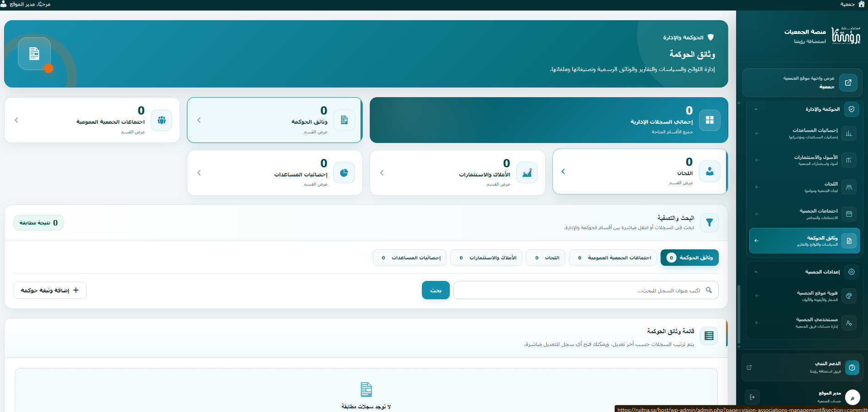Click the external link icon on "الدعم الفني" row
The height and width of the screenshot is (412, 868).
(x=749, y=368)
